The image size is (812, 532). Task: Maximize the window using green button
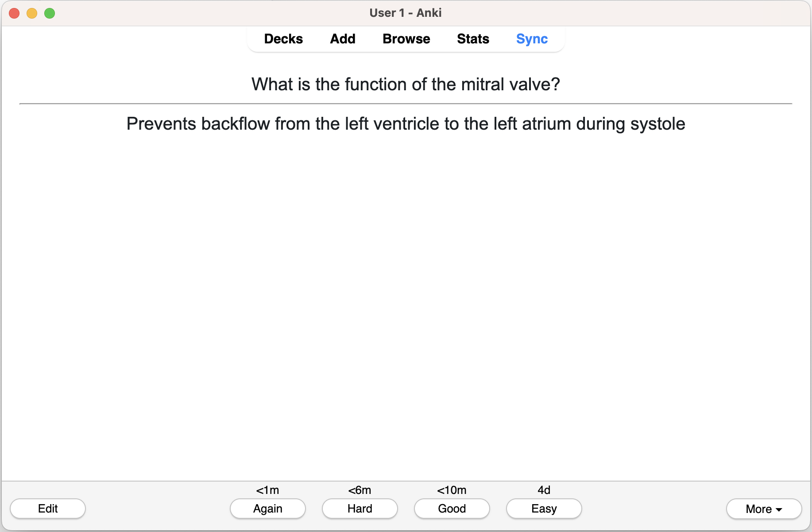coord(50,13)
